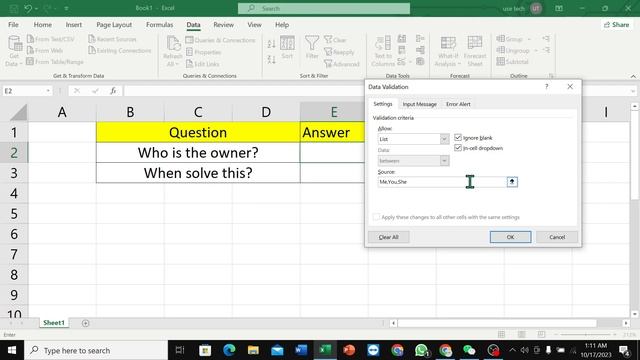640x360 pixels.
Task: Click the zoom slider in status bar
Action: (x=587, y=334)
